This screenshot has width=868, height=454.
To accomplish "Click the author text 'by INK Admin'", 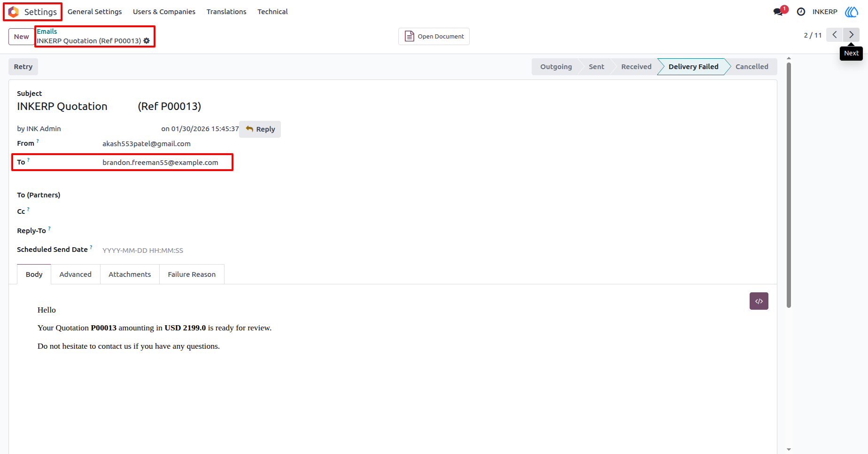I will 39,129.
